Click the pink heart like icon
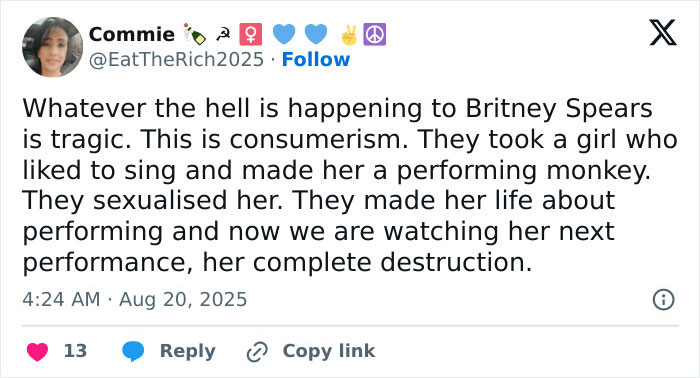Viewport: 700px width, 378px height. (x=38, y=351)
